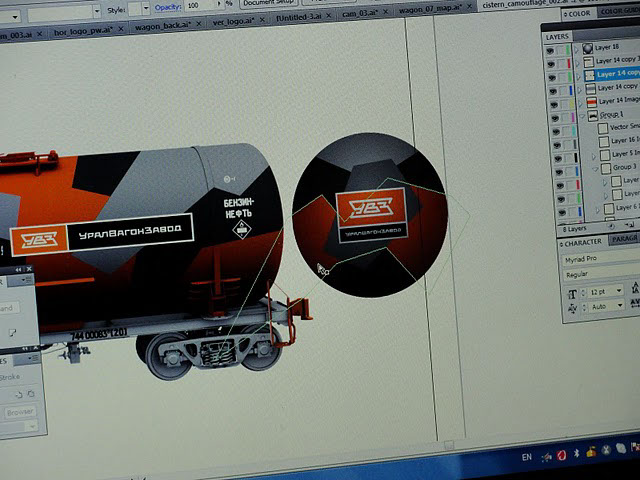This screenshot has width=640, height=480.
Task: Click the red round tray icon
Action: (x=562, y=455)
